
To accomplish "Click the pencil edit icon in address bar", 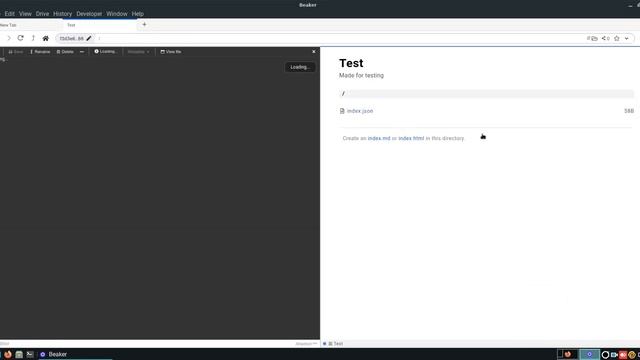I will (89, 38).
